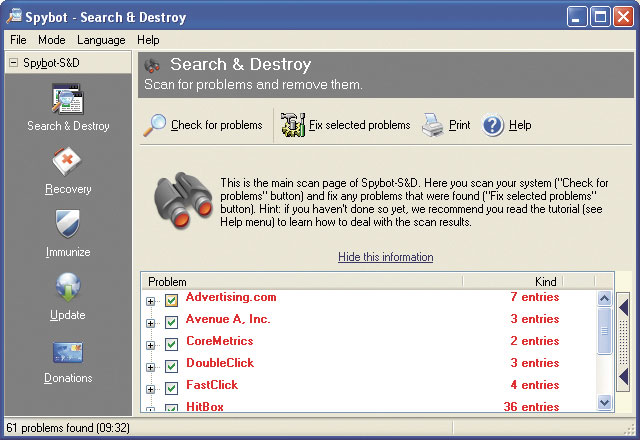Image resolution: width=640 pixels, height=440 pixels.
Task: Open the Recovery section icon
Action: click(68, 161)
